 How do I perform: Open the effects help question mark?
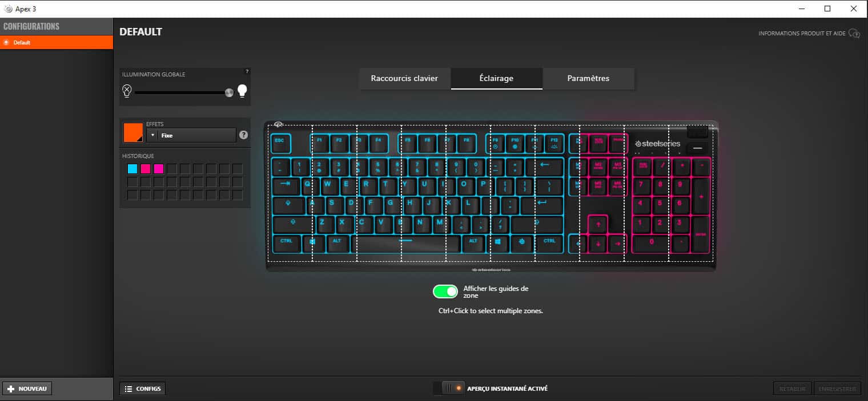click(x=243, y=135)
